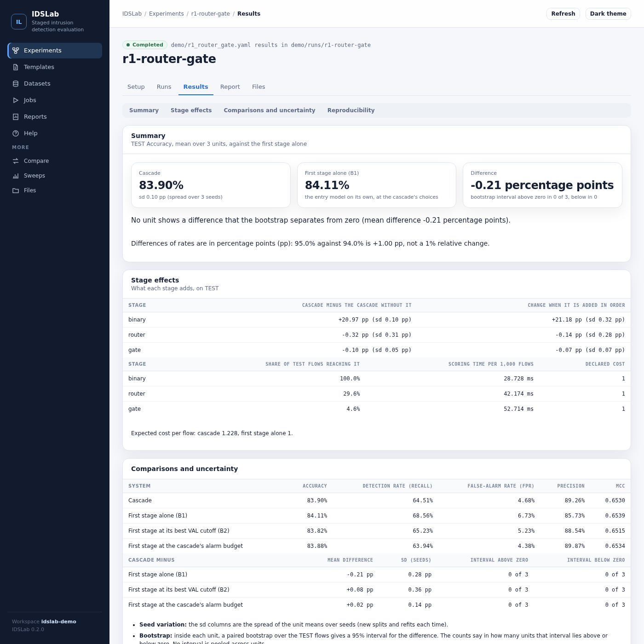The width and height of the screenshot is (644, 644).
Task: Click the Help question-mark icon
Action: click(16, 133)
